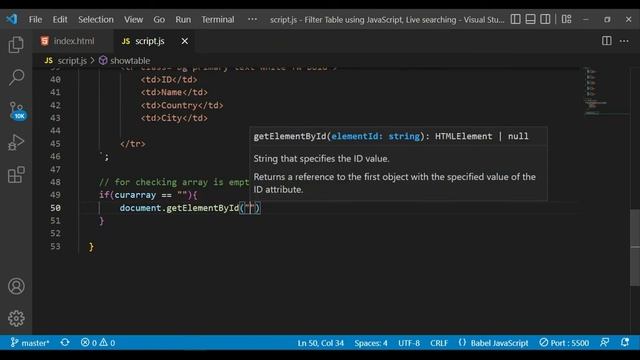The image size is (640, 360).
Task: Click the VS Code logo icon
Action: [12, 19]
